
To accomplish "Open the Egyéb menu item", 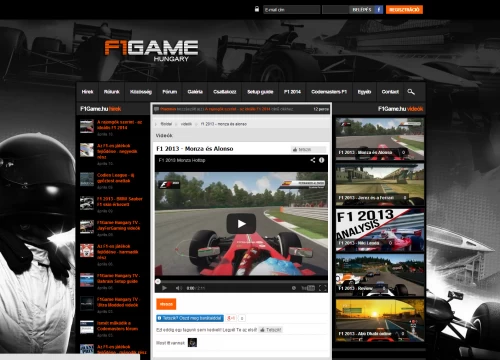I will (x=364, y=92).
